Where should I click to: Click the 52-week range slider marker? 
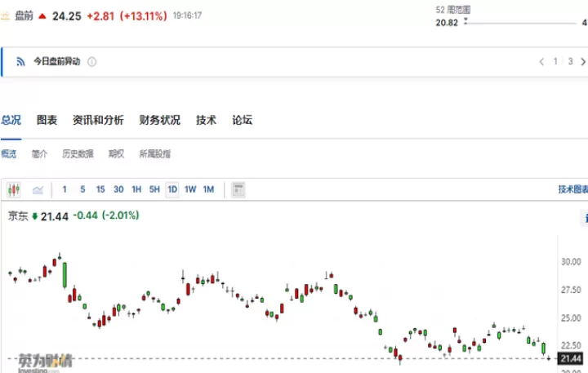(x=465, y=21)
